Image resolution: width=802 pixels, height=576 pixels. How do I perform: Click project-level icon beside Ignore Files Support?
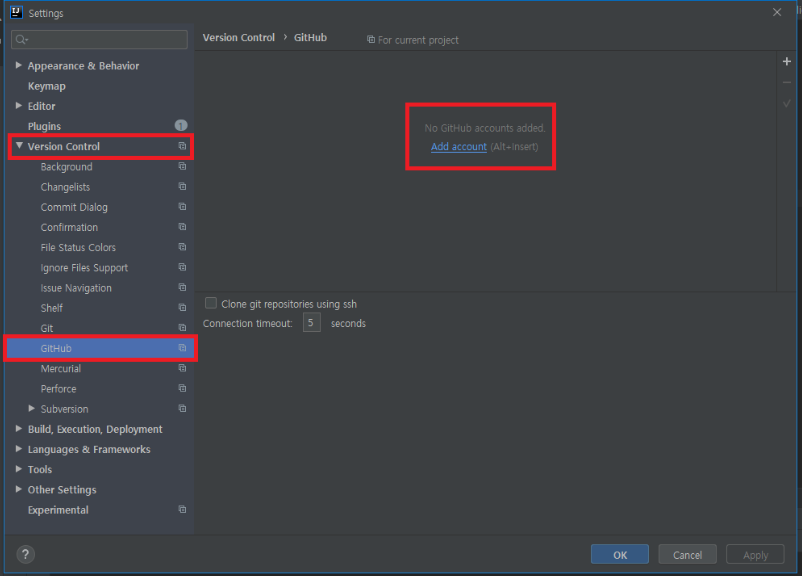click(182, 267)
